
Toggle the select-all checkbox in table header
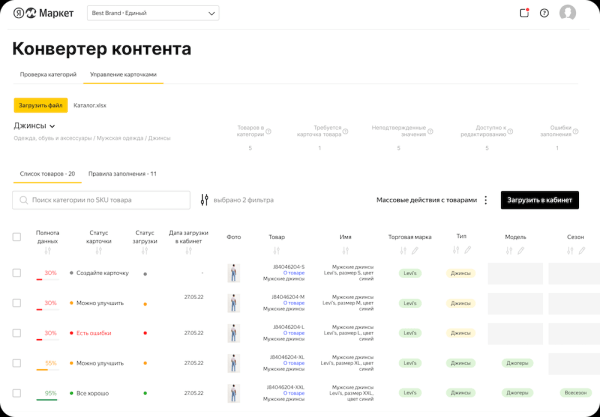click(16, 237)
